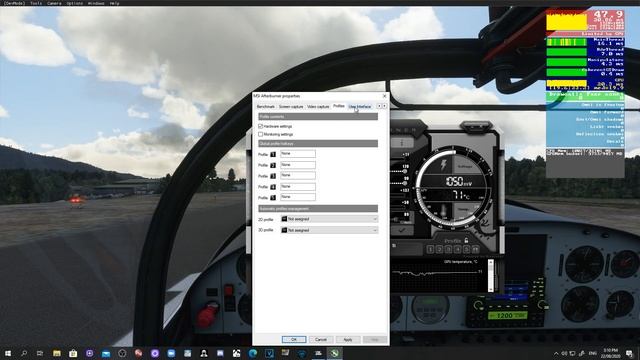Viewport: 640px width, 360px height.
Task: Click the Profile 5 hotkey field
Action: tap(298, 197)
